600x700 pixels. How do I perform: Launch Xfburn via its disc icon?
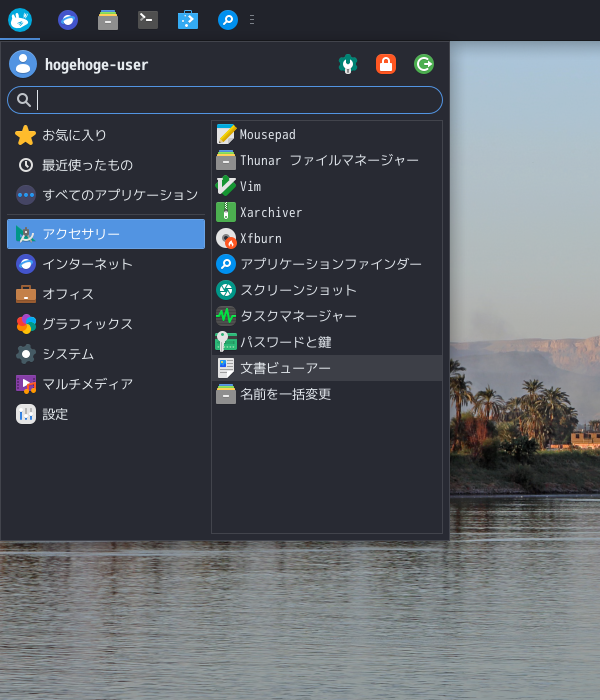pos(226,238)
